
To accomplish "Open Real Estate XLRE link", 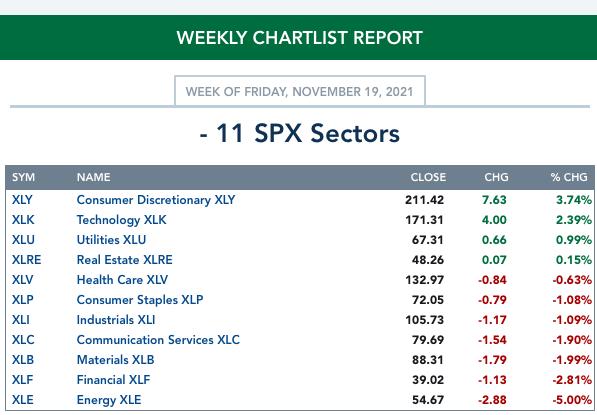I will tap(125, 260).
